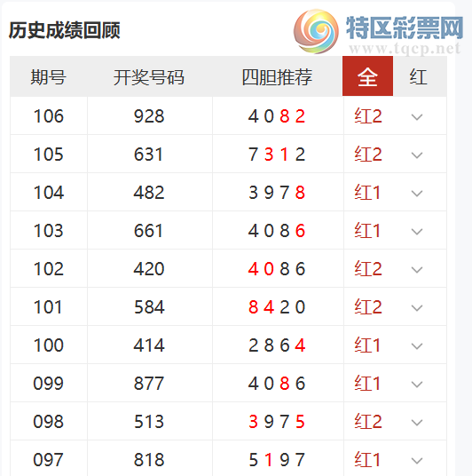472x476 pixels.
Task: Select winning number 928 in row 106
Action: tap(149, 116)
